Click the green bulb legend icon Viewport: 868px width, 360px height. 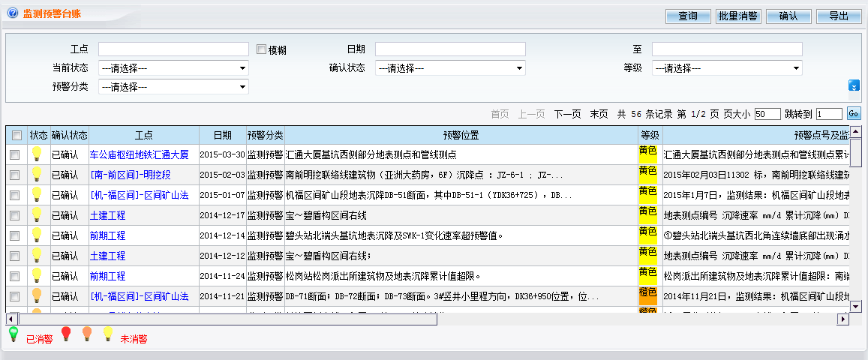coord(13,334)
